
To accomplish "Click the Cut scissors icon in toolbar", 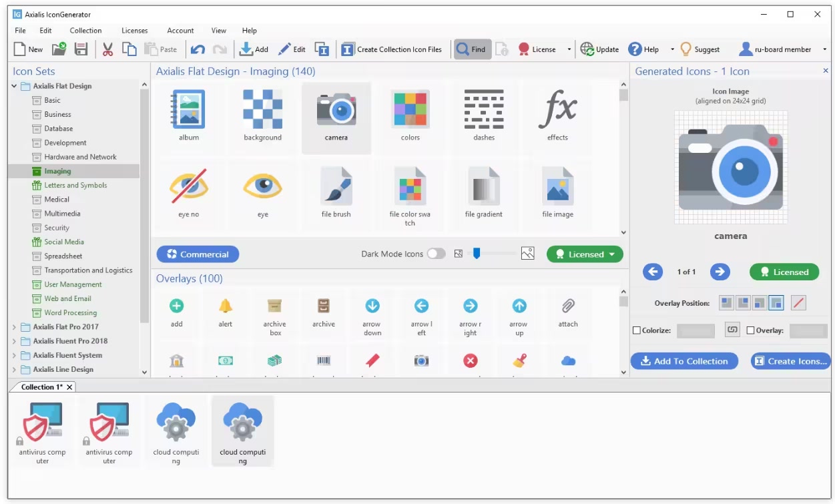I will (x=107, y=49).
